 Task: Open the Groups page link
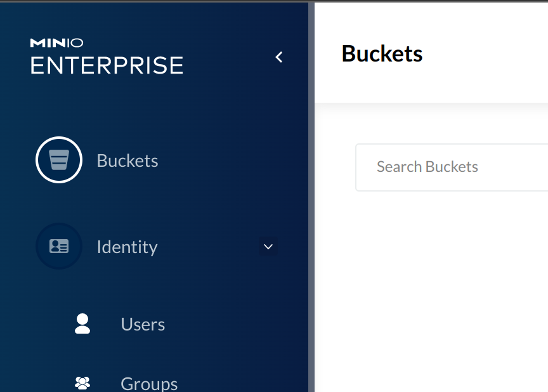tap(149, 384)
